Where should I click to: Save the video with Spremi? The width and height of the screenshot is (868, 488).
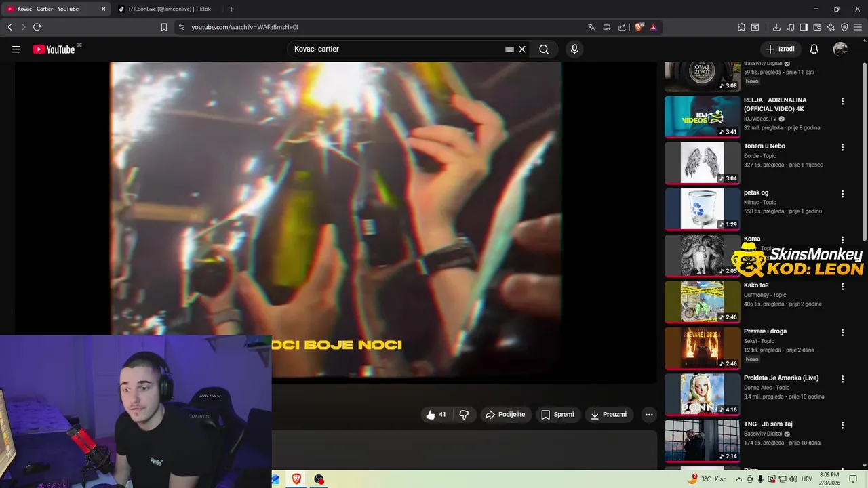point(557,415)
